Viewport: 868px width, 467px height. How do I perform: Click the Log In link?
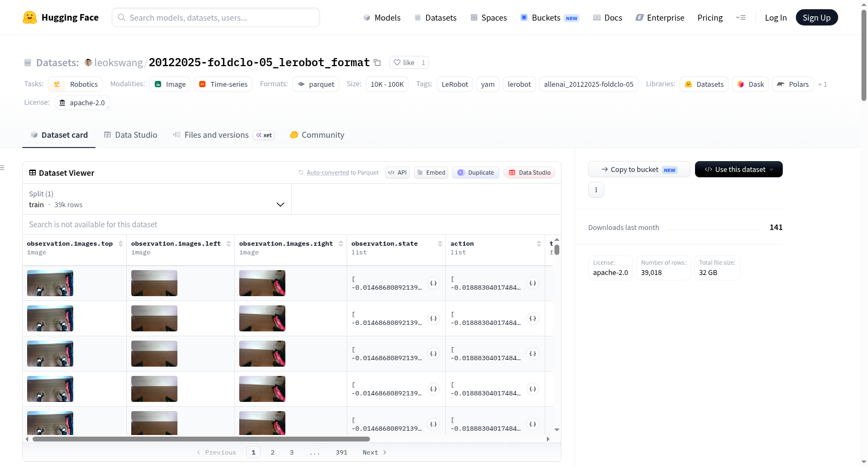click(x=776, y=18)
